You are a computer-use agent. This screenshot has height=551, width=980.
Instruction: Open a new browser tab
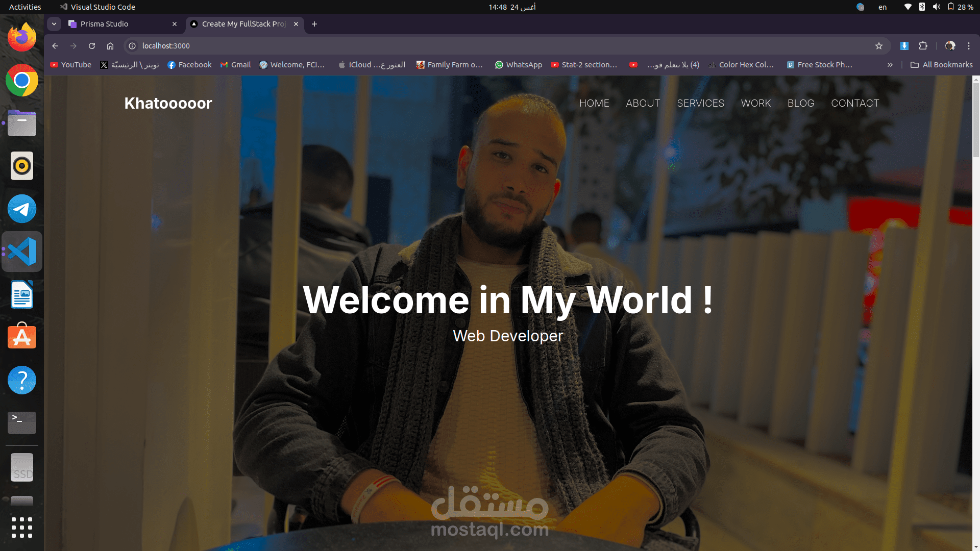[314, 24]
